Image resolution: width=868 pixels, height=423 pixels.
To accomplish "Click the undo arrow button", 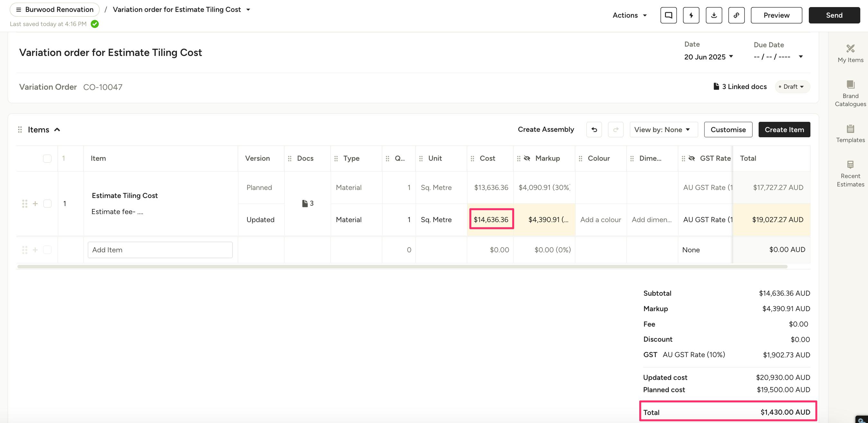I will tap(594, 130).
